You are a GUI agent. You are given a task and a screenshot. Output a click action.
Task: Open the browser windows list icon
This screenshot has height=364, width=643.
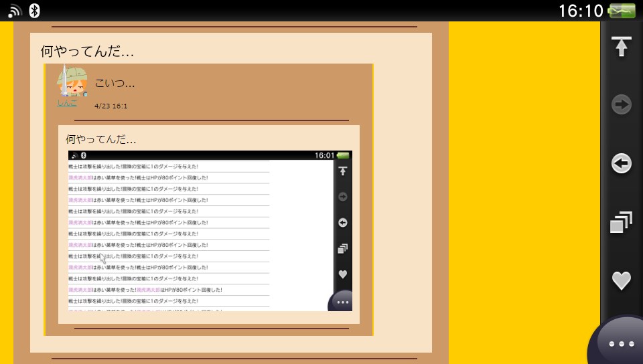pos(621,223)
